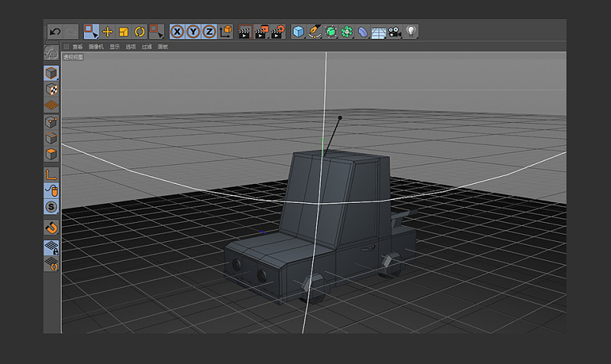Open the recently used tools button
The height and width of the screenshot is (364, 611).
point(157,31)
